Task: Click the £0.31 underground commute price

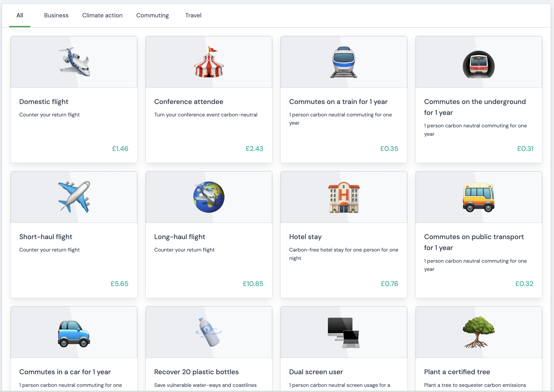Action: point(525,148)
